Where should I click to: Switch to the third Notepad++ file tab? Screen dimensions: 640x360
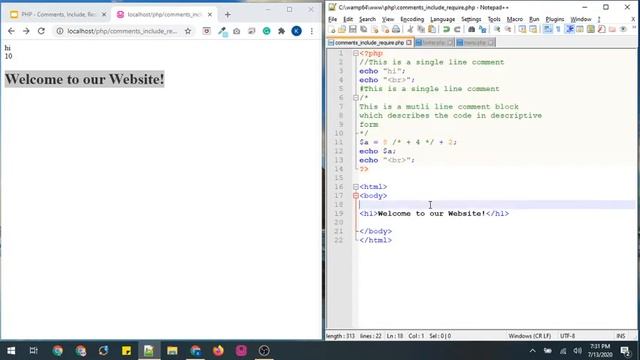point(475,42)
